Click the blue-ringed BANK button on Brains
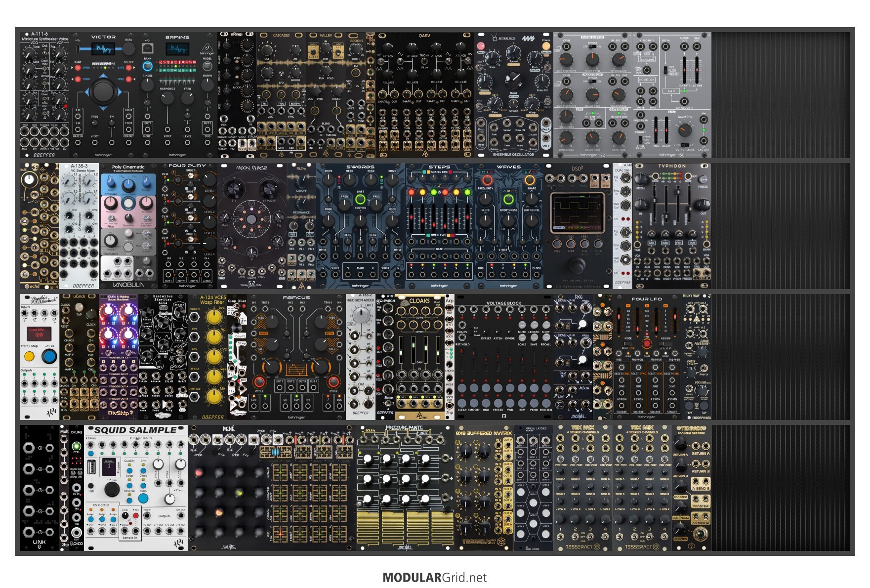 [x=147, y=66]
